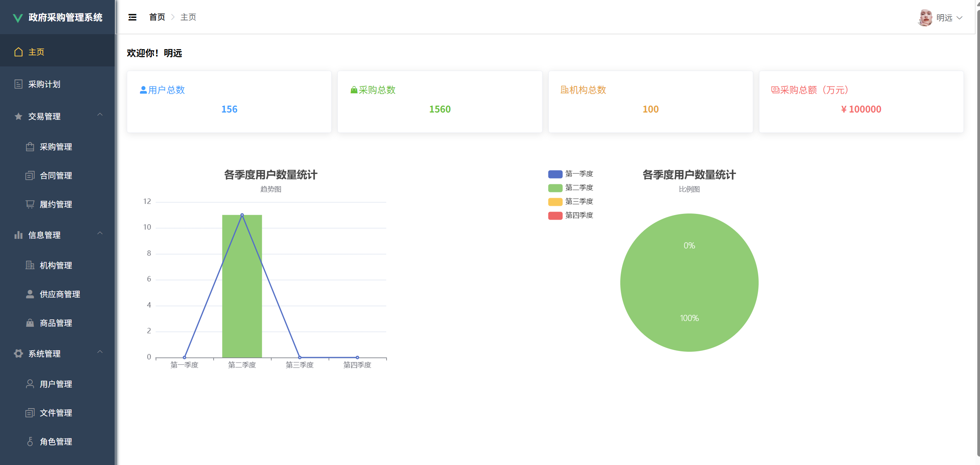This screenshot has width=980, height=465.
Task: Select 用户管理 in the sidebar
Action: (56, 384)
